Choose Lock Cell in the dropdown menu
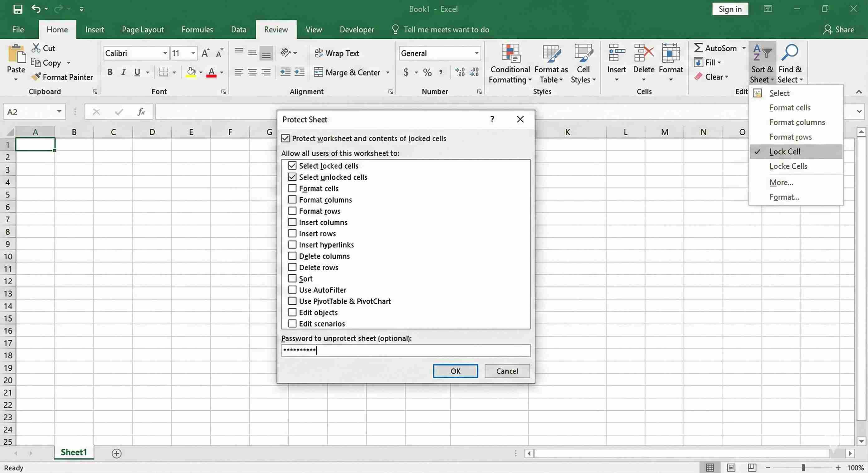868x473 pixels. tap(784, 152)
